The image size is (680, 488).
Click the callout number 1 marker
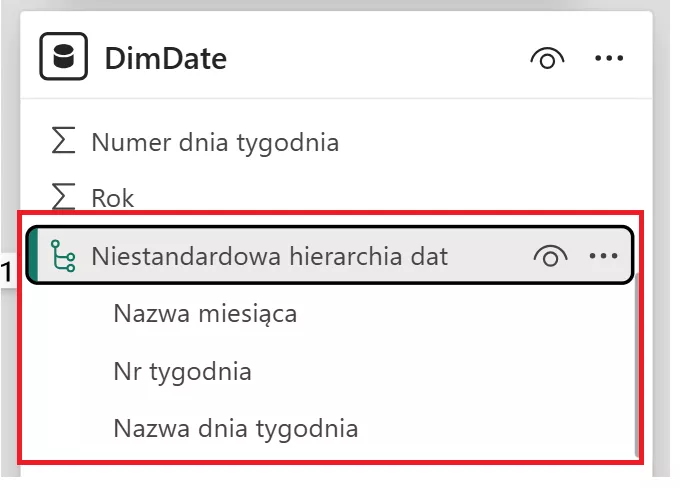click(7, 270)
